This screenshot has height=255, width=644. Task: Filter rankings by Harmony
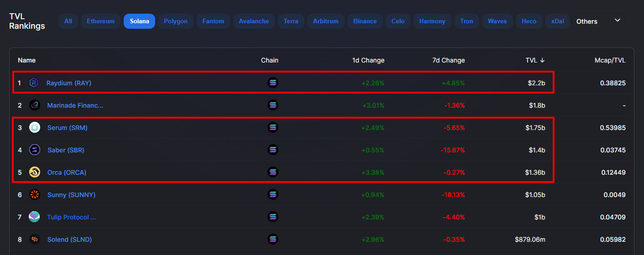click(432, 21)
